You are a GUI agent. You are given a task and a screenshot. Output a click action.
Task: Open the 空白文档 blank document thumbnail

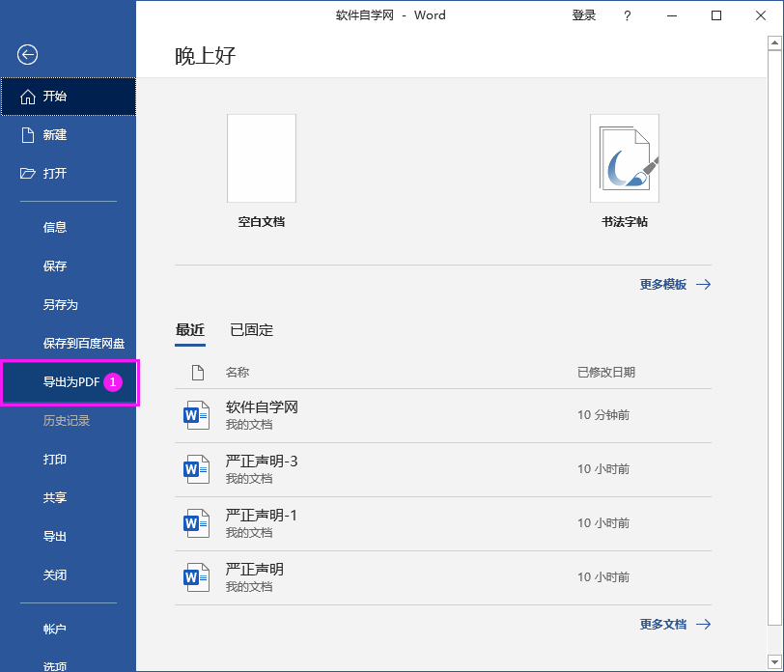[261, 157]
